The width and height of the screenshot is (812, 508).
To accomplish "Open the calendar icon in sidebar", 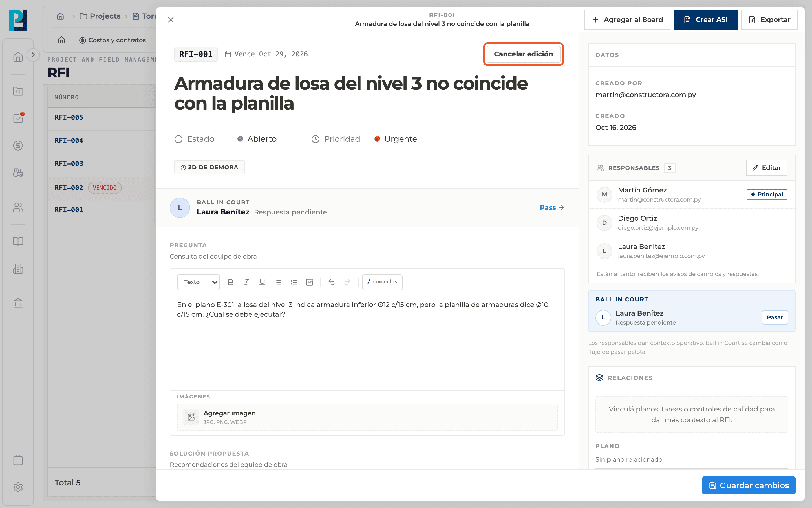I will point(18,460).
